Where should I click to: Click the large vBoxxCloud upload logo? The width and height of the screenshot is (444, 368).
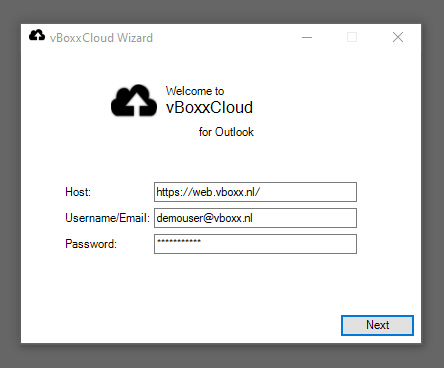pyautogui.click(x=134, y=101)
